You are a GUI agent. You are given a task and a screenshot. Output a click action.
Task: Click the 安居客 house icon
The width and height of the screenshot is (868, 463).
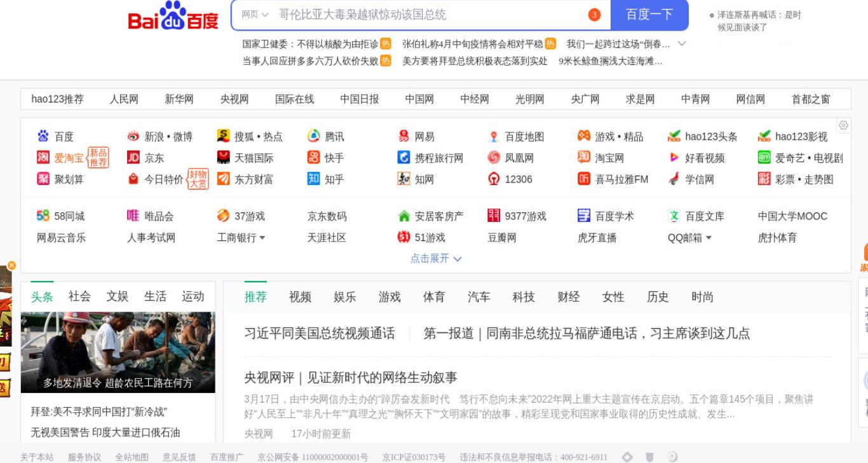[x=403, y=216]
